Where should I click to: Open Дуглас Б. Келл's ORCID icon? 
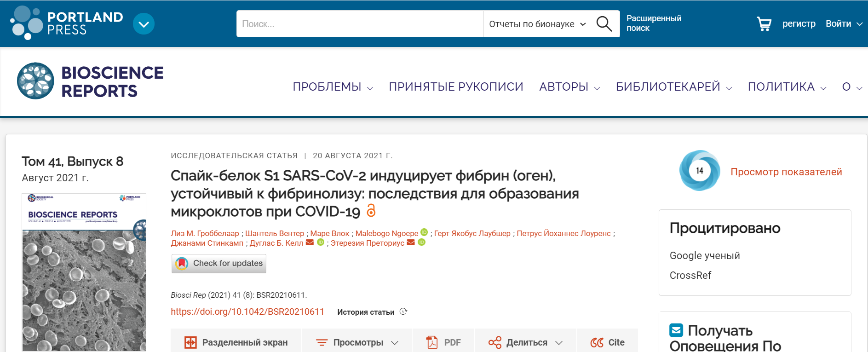pos(321,242)
